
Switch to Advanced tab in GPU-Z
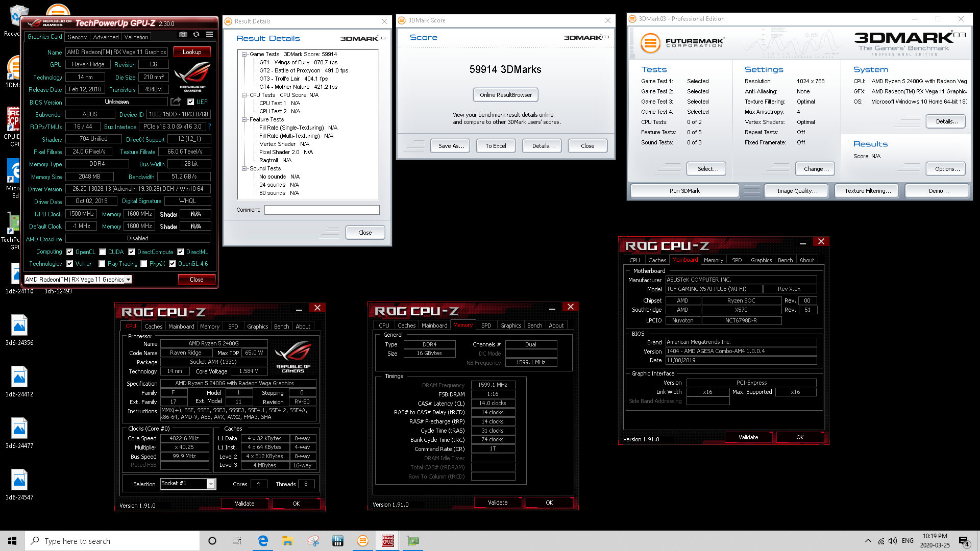pyautogui.click(x=106, y=37)
